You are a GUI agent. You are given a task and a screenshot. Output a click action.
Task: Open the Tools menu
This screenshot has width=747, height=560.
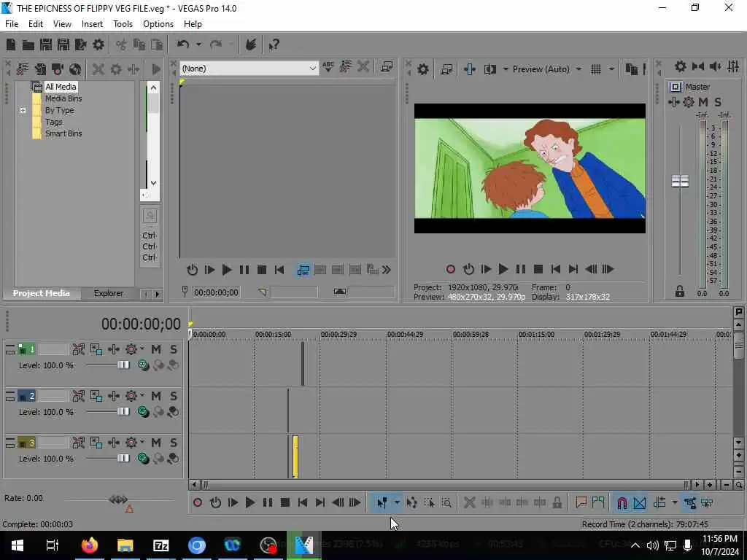(123, 24)
